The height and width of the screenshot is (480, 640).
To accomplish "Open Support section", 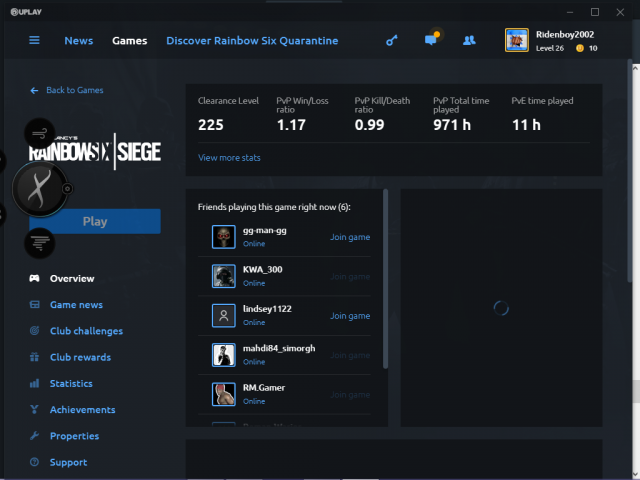I will click(x=69, y=462).
